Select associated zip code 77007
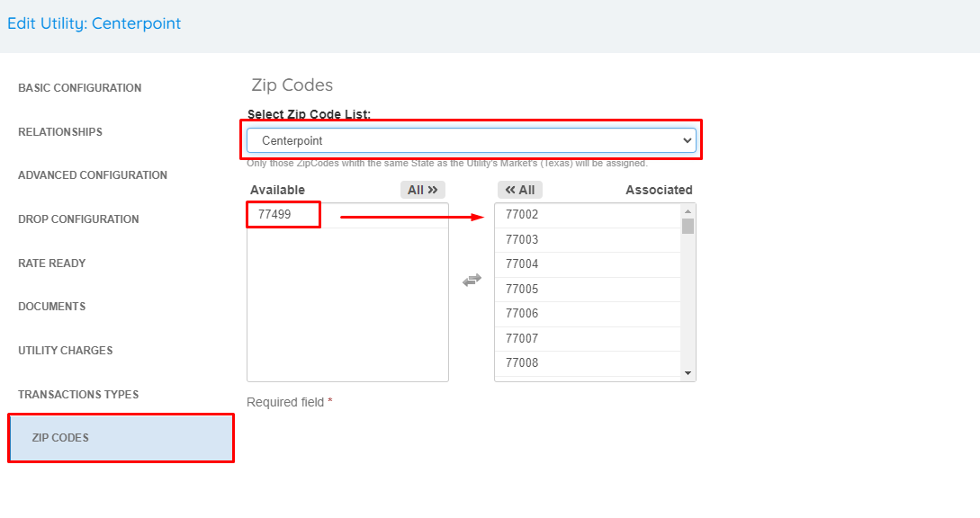Viewport: 980px width, 518px height. pyautogui.click(x=588, y=339)
